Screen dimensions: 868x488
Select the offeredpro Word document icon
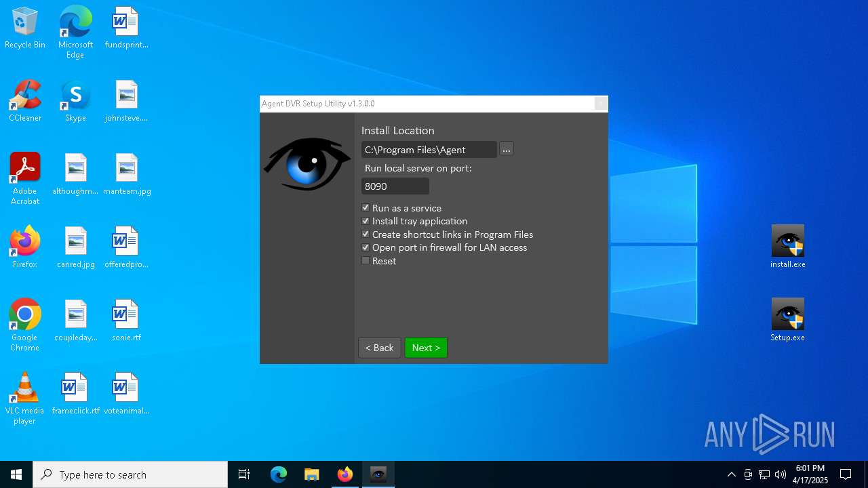(126, 248)
